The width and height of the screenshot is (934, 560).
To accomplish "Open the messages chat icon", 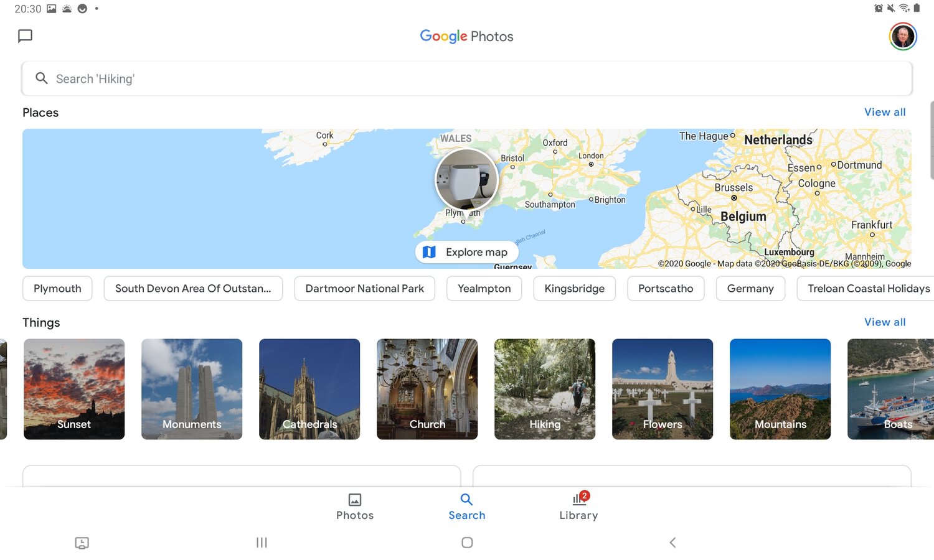I will pyautogui.click(x=25, y=36).
